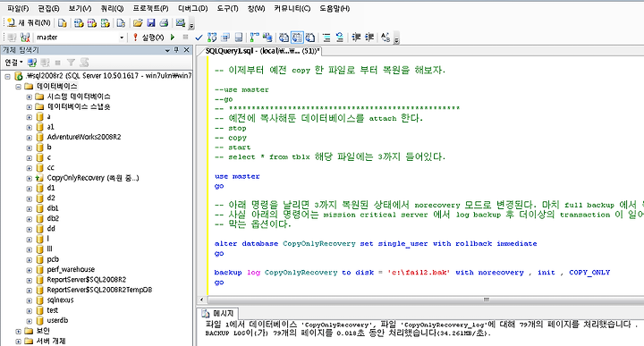Click the Decrease Indent icon
This screenshot has height=346, width=644.
tap(356, 38)
